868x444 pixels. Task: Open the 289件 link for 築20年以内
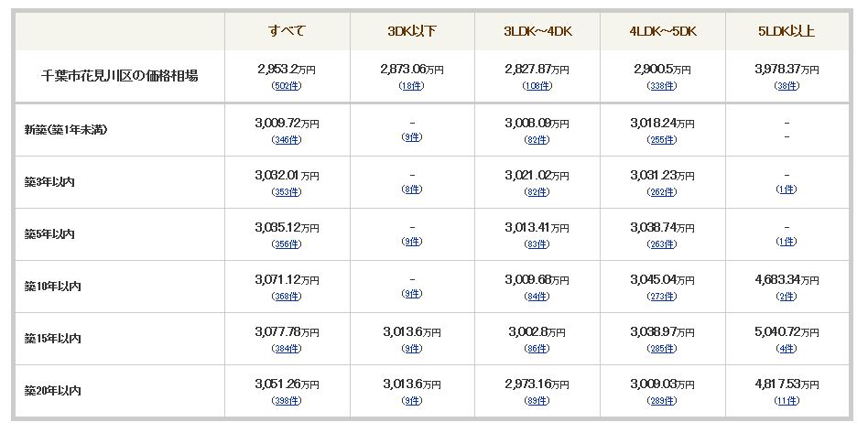(662, 400)
